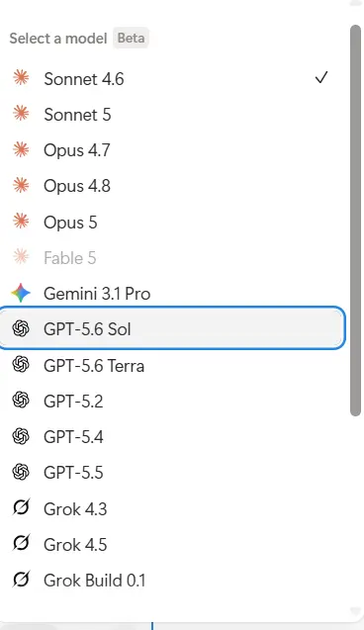Click the starburst icon next to Sonnet 5
Image resolution: width=364 pixels, height=630 pixels.
(21, 114)
